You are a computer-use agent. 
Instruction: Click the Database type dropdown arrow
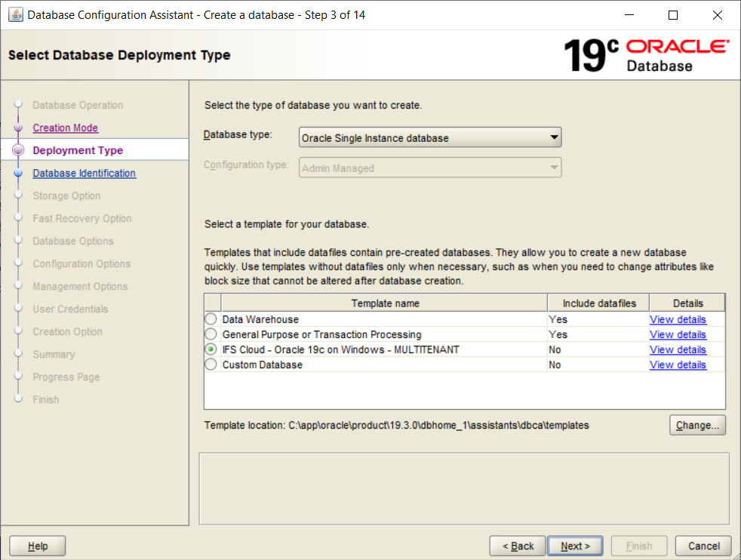coord(554,138)
